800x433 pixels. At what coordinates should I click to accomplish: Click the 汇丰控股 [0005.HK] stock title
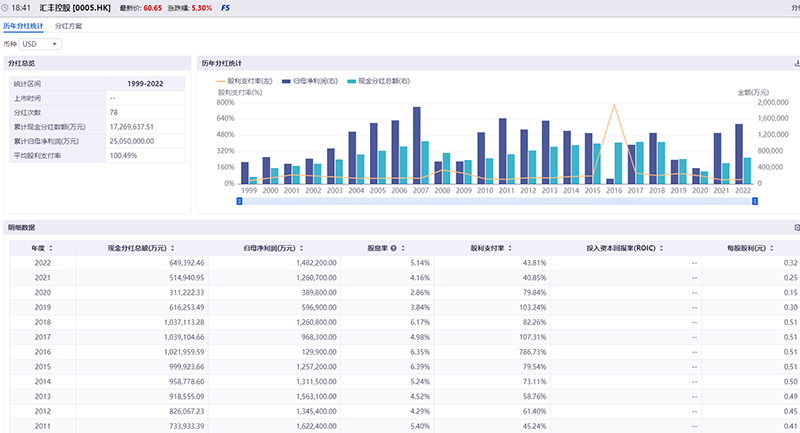tap(76, 7)
